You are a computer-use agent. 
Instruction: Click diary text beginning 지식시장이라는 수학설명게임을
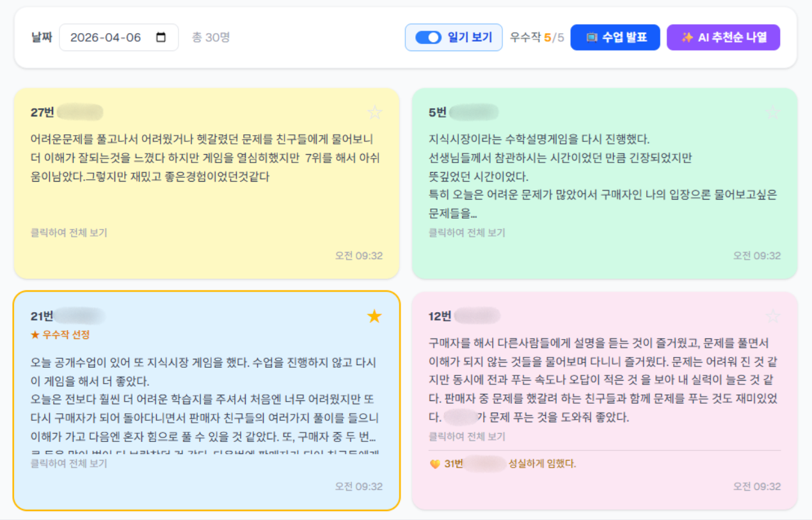coord(603,176)
